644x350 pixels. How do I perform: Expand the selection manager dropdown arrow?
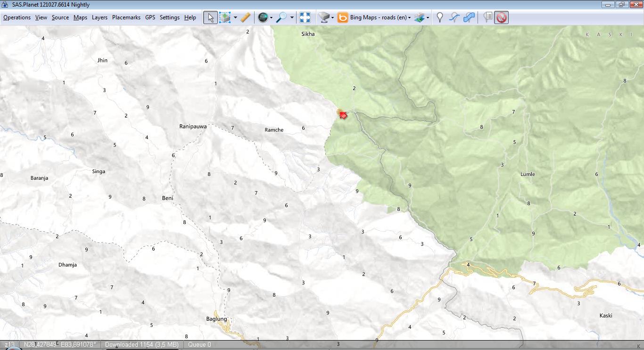click(x=235, y=17)
